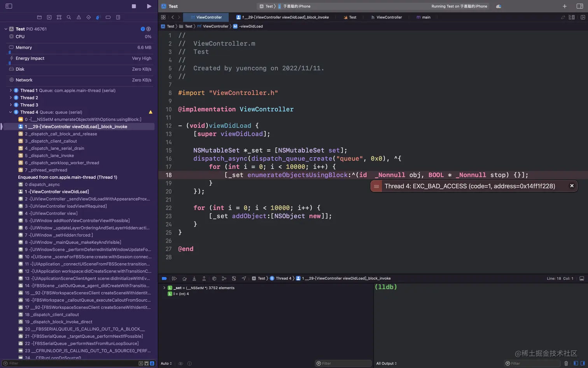The height and width of the screenshot is (368, 588).
Task: Hide the debug area toggle button
Action: coord(582,278)
